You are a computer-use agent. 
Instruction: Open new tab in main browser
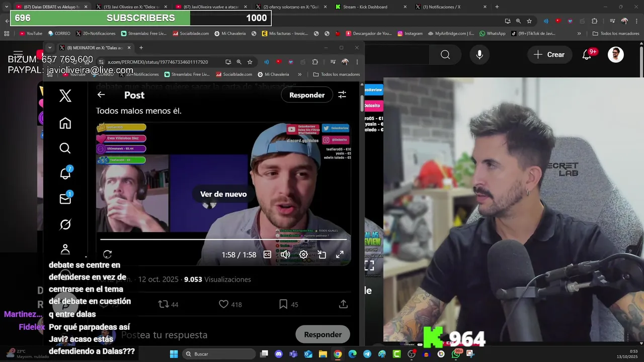click(497, 7)
